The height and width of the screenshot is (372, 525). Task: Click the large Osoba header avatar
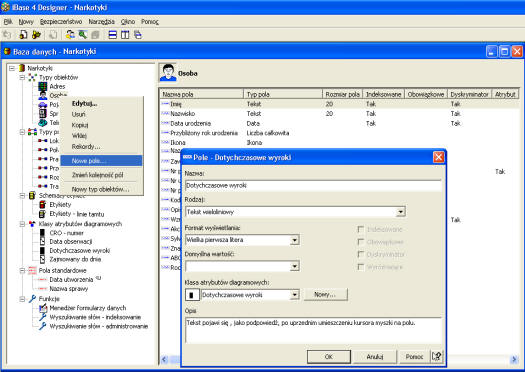pyautogui.click(x=168, y=73)
